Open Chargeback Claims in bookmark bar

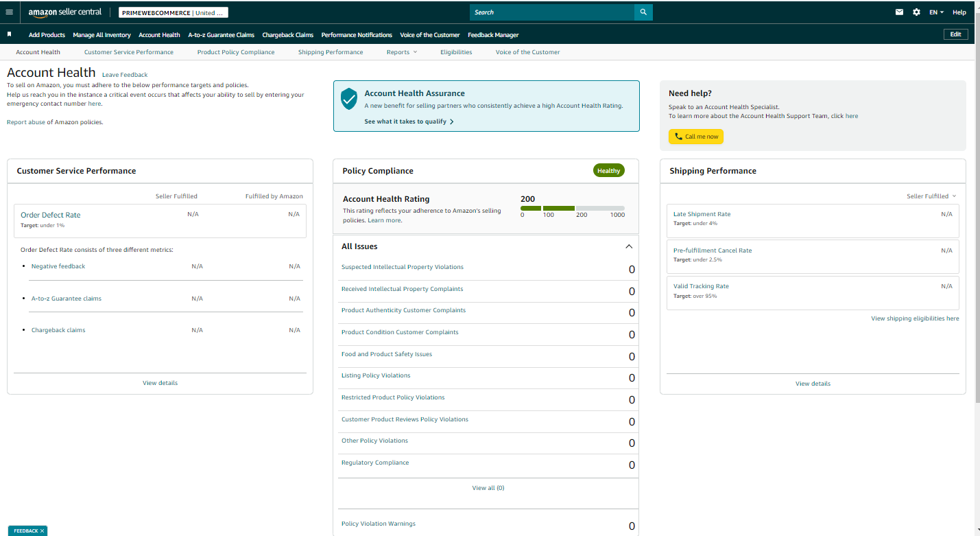tap(288, 35)
